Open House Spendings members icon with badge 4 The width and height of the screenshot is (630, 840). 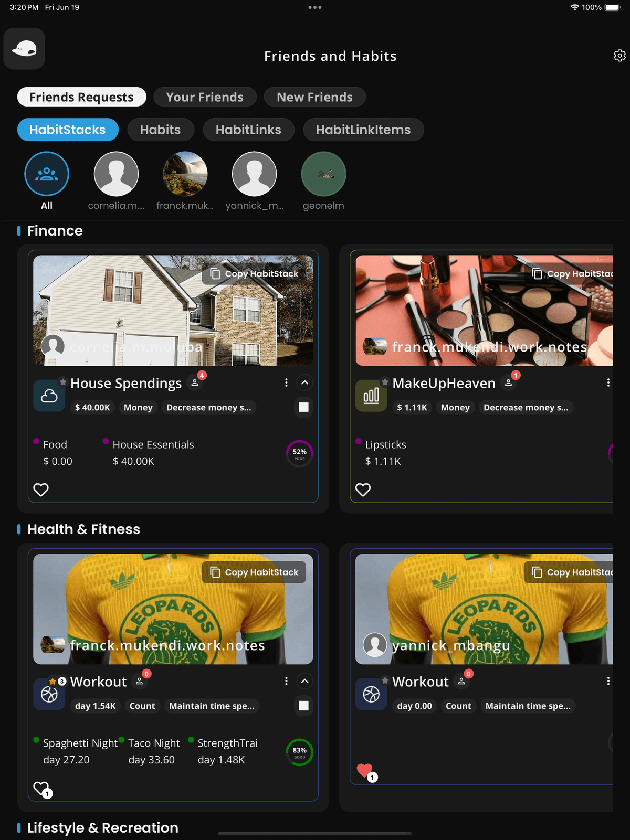pos(195,382)
